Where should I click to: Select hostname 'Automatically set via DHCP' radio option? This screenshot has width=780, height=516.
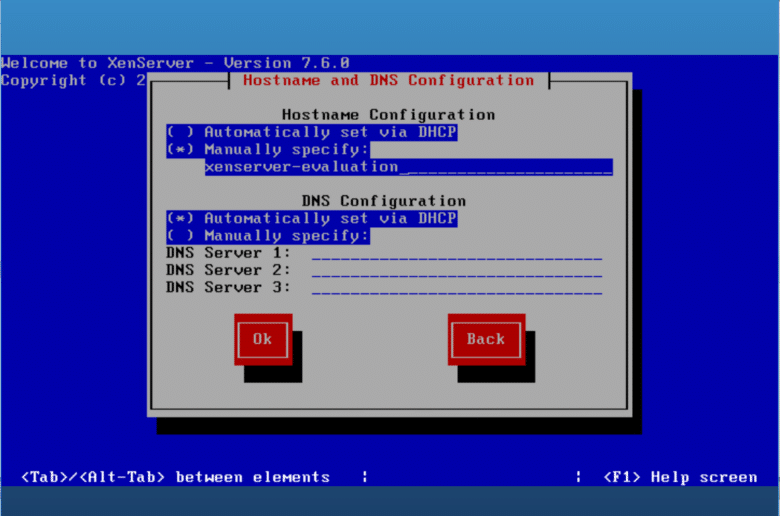coord(312,132)
